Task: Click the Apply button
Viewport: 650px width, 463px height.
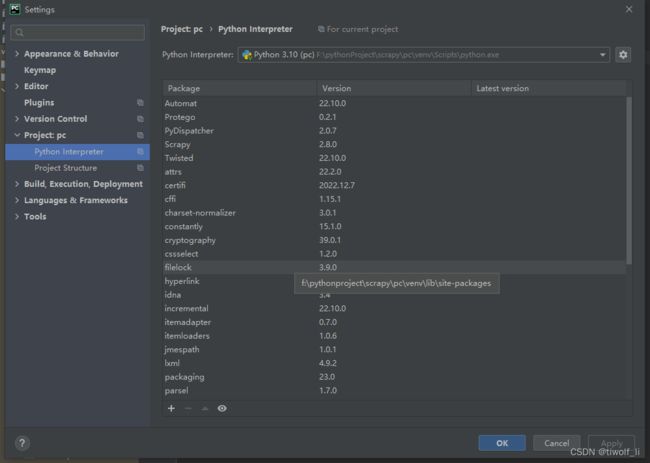Action: (611, 443)
